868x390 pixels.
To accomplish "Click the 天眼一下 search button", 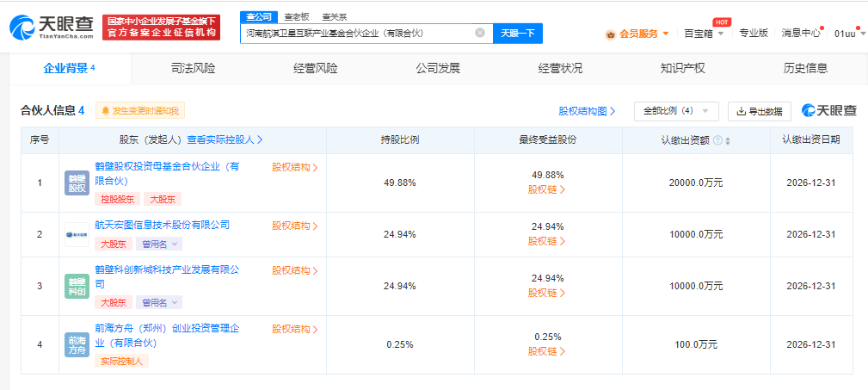I will (518, 34).
